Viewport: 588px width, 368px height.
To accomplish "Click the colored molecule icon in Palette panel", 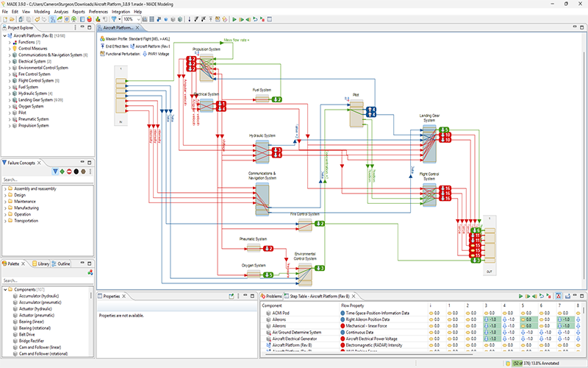I will [90, 272].
